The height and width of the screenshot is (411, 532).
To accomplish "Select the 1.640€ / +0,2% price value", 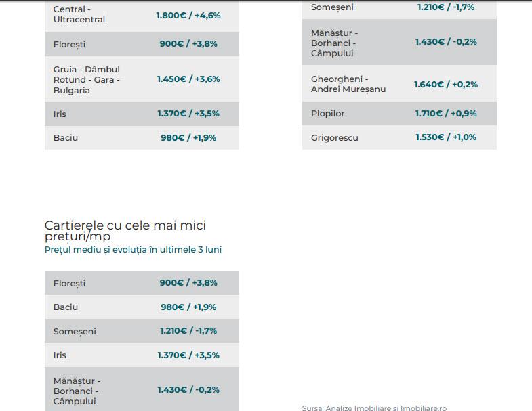I will pyautogui.click(x=446, y=85).
